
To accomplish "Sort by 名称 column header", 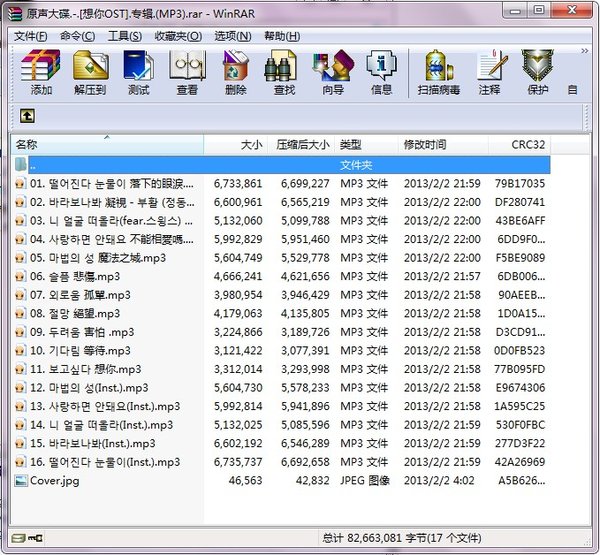I will click(107, 145).
